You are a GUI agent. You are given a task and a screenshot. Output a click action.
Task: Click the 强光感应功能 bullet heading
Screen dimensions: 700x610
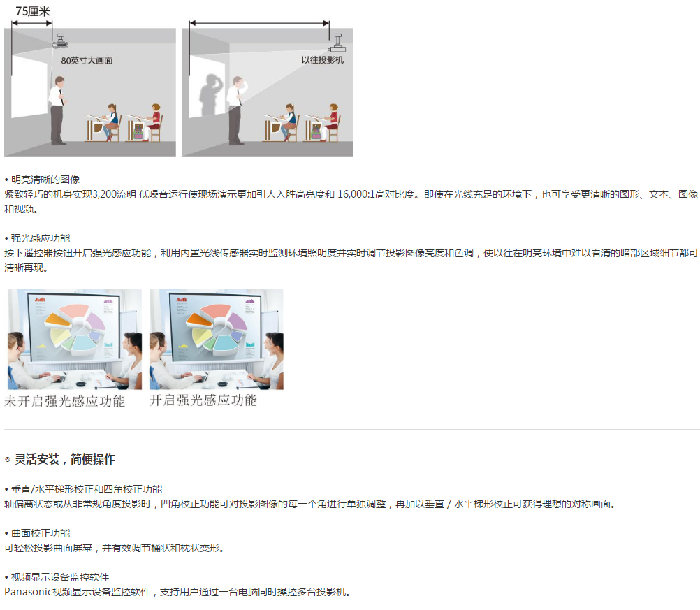40,238
